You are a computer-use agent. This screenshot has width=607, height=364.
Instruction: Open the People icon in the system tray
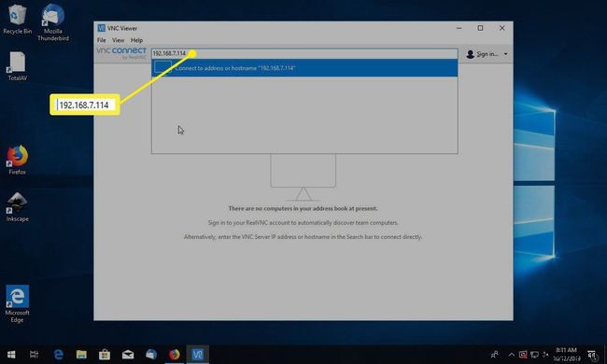pyautogui.click(x=494, y=355)
